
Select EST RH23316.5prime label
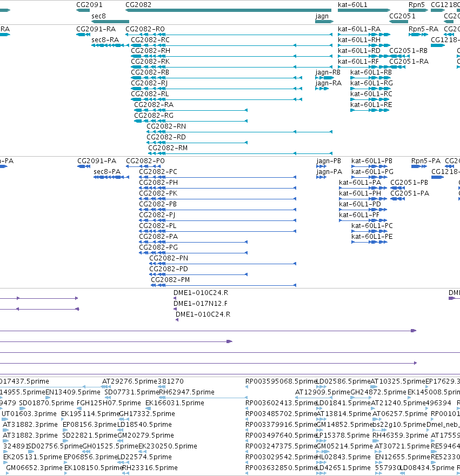coord(150,467)
